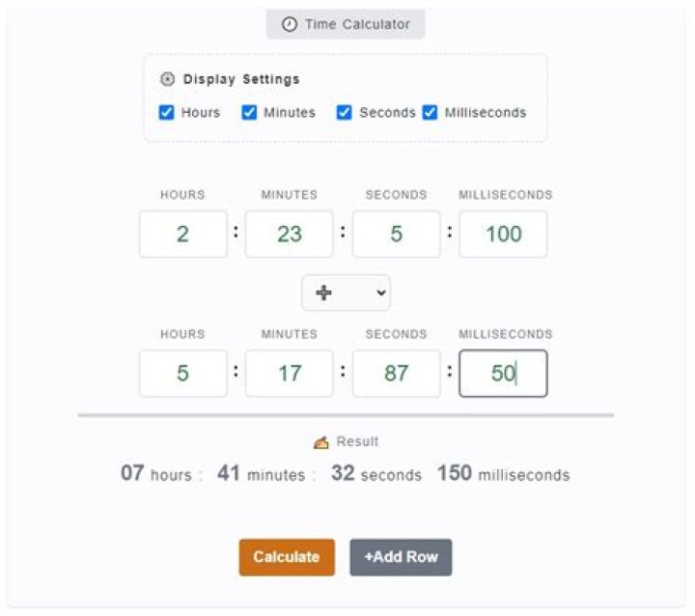695x616 pixels.
Task: Click the gear icon next to Display Settings
Action: point(167,79)
